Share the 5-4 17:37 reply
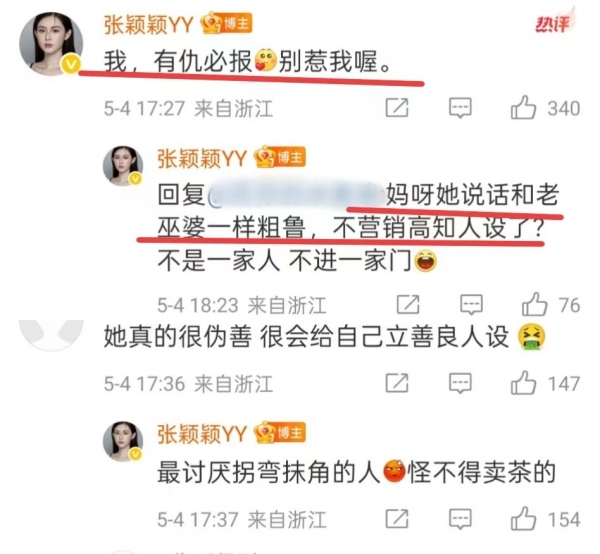The image size is (600, 554). click(x=397, y=519)
